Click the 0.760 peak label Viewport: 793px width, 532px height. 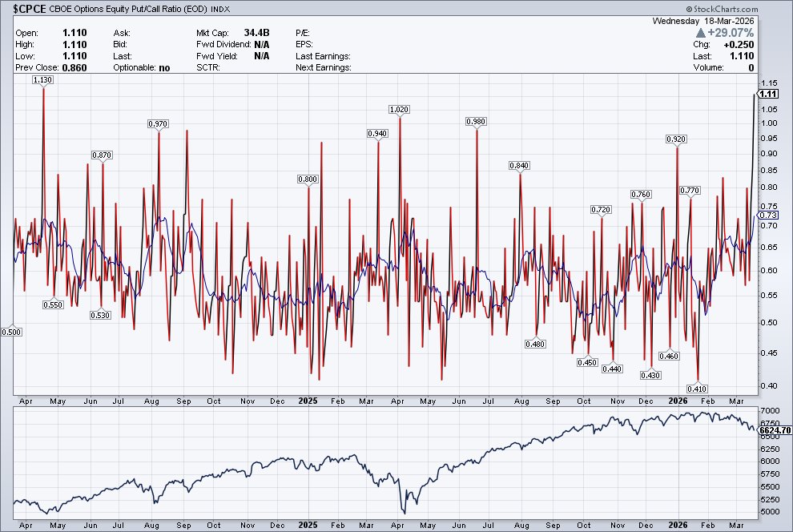(x=641, y=194)
